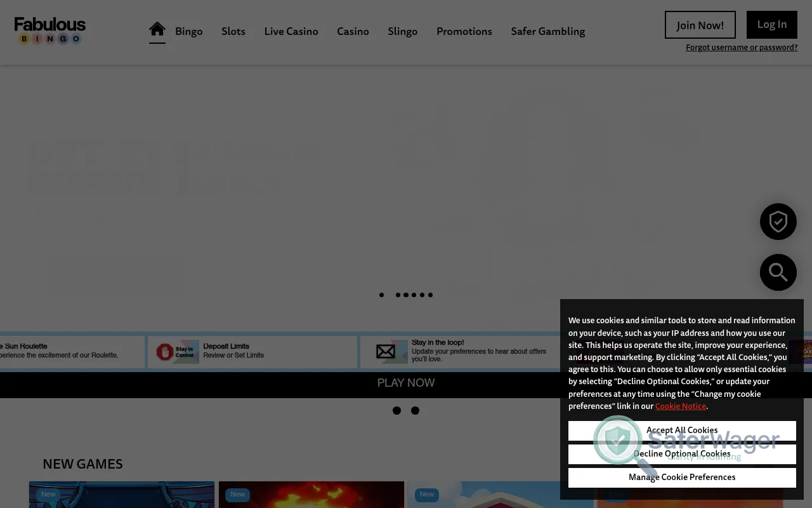Select the home icon in the navigation bar
The image size is (812, 508).
[x=157, y=28]
